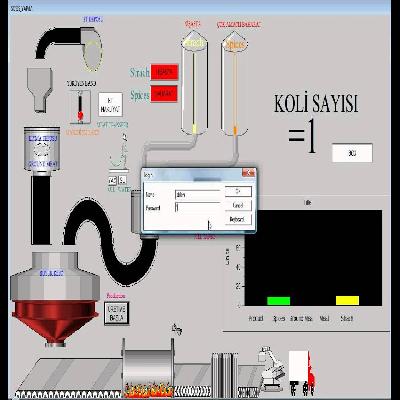Click the ÜRETİME BAŞLA production button

click(117, 313)
